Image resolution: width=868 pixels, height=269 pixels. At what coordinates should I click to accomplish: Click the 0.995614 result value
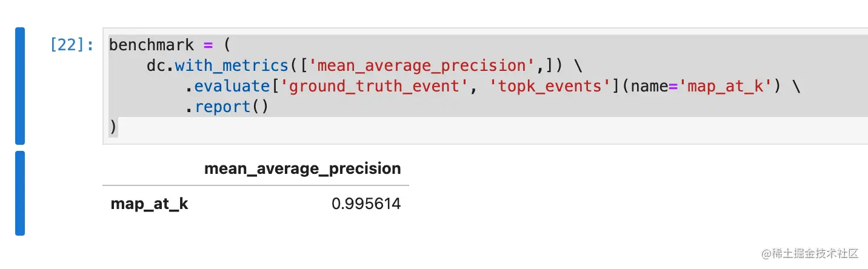click(x=366, y=204)
